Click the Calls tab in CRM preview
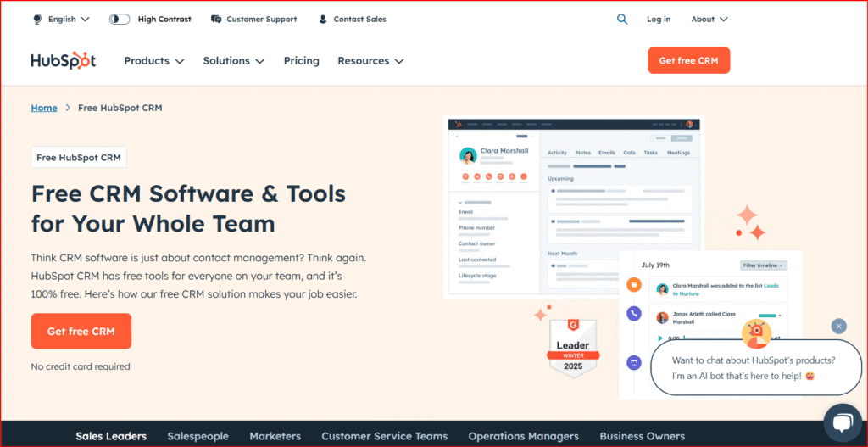The width and height of the screenshot is (868, 447). click(x=630, y=153)
